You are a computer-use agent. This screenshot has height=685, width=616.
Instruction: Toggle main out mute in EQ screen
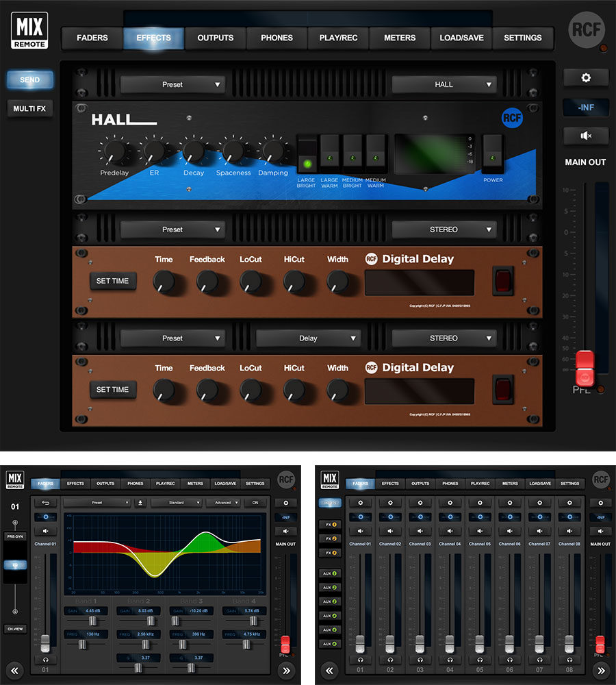285,532
